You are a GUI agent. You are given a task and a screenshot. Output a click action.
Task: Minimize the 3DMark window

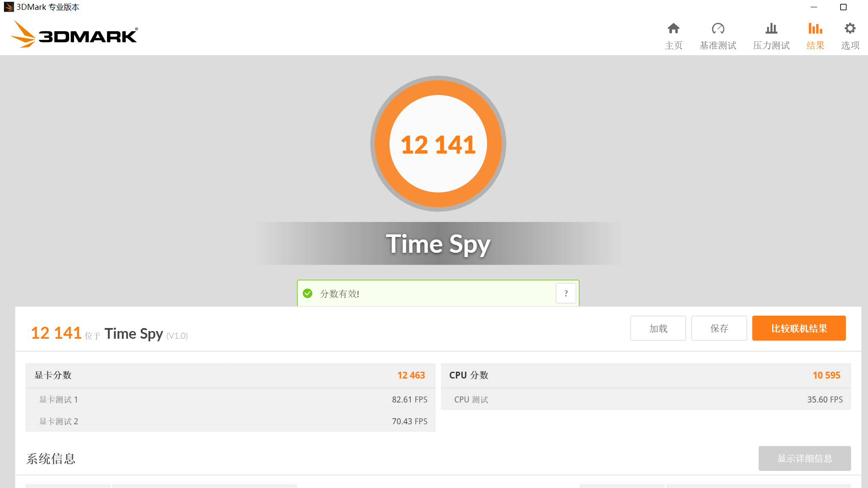point(814,7)
